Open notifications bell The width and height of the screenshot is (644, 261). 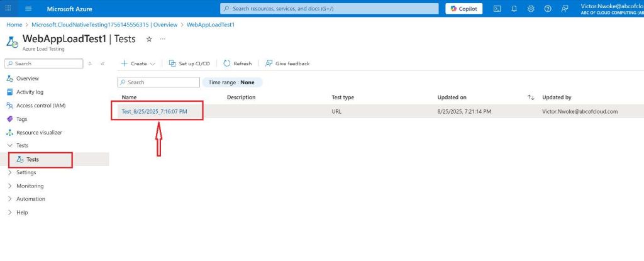[514, 9]
